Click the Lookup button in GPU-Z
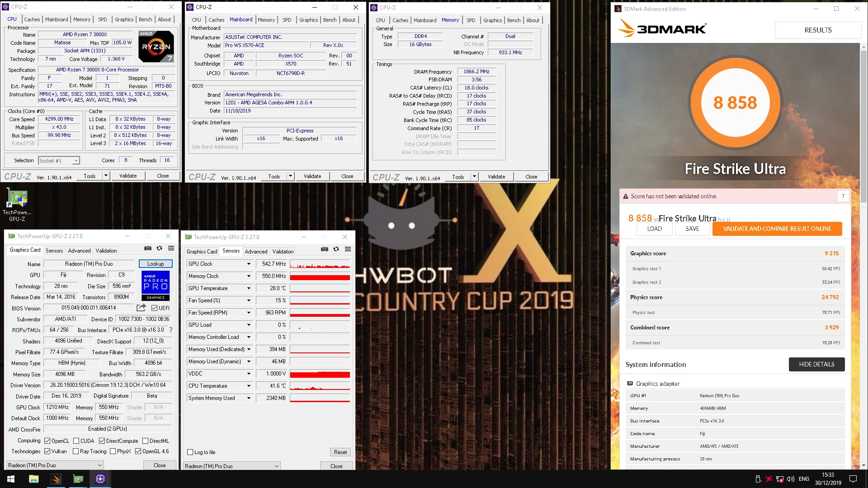 (156, 264)
